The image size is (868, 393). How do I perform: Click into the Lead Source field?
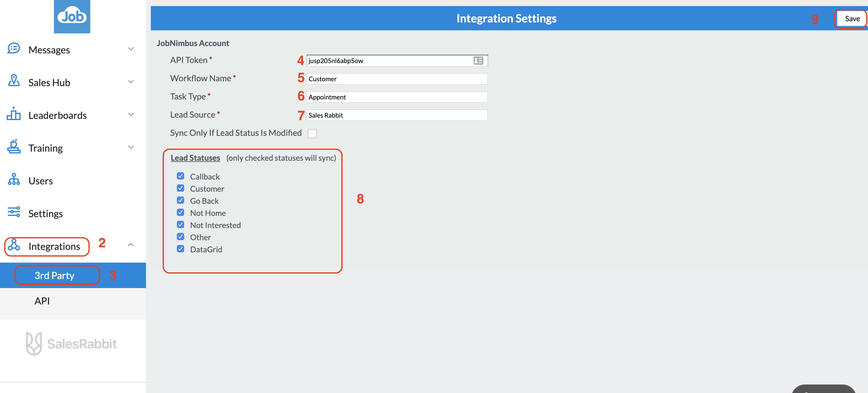[397, 115]
